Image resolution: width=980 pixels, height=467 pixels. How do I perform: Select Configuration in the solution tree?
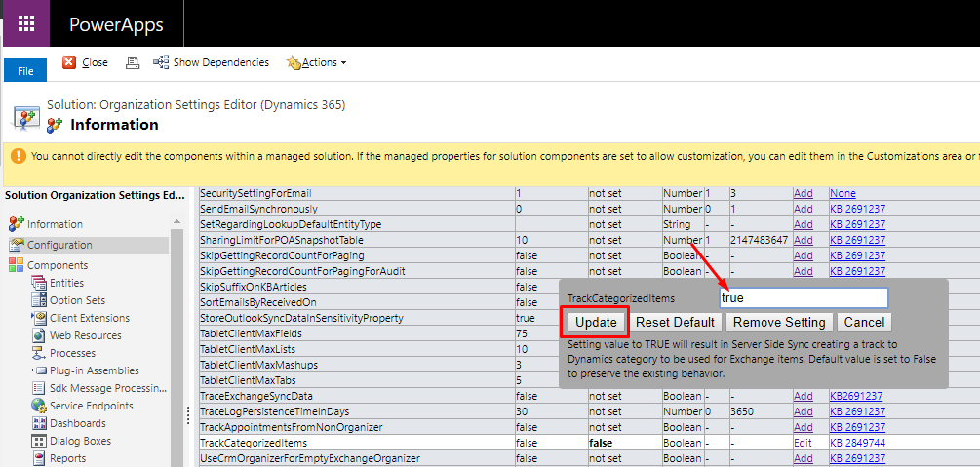[60, 245]
